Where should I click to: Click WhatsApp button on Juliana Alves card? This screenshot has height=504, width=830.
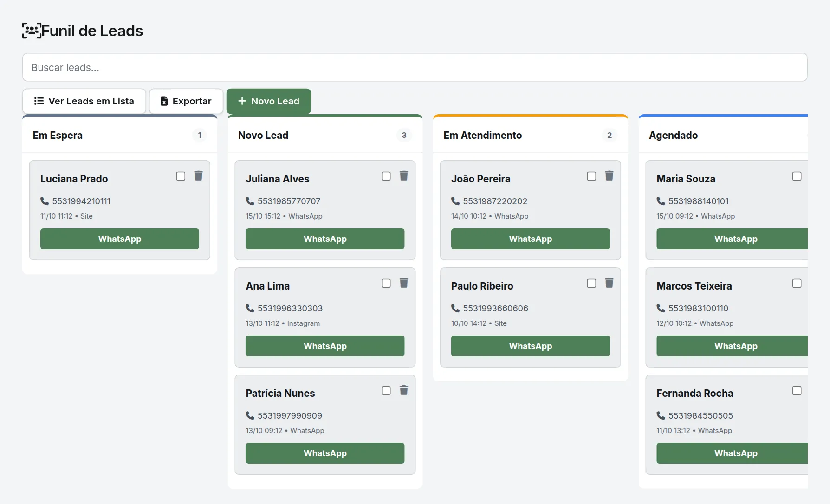tap(325, 239)
